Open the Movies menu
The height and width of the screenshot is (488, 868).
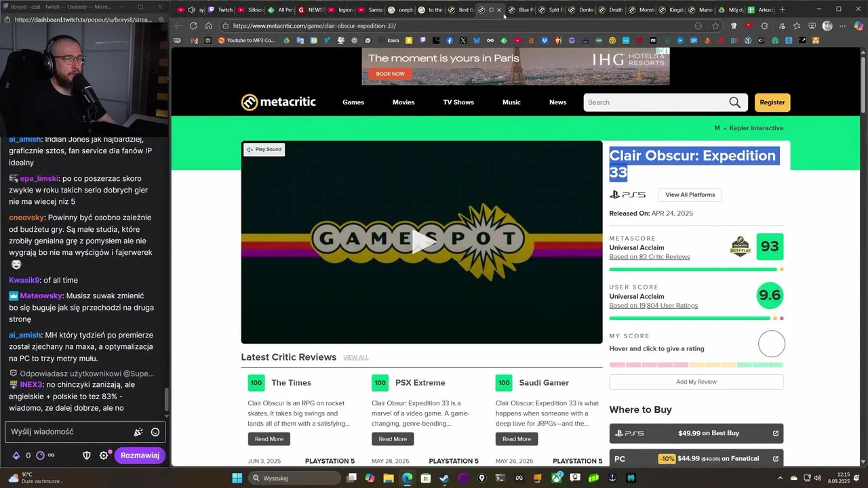coord(403,102)
